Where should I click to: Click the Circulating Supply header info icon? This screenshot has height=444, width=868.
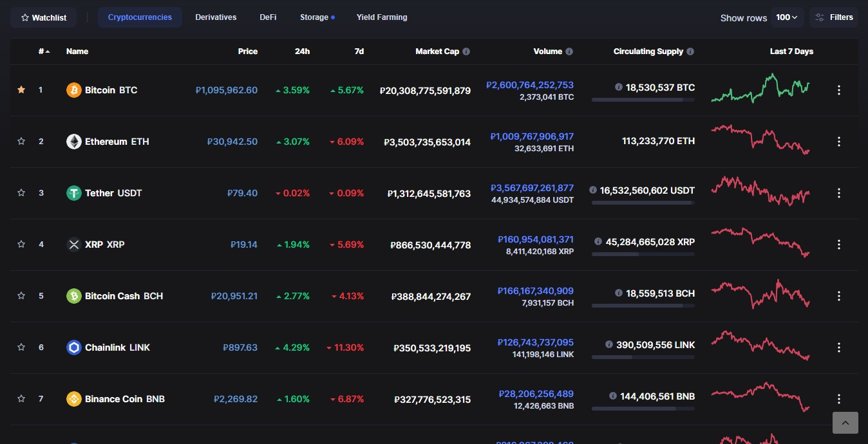tap(690, 51)
